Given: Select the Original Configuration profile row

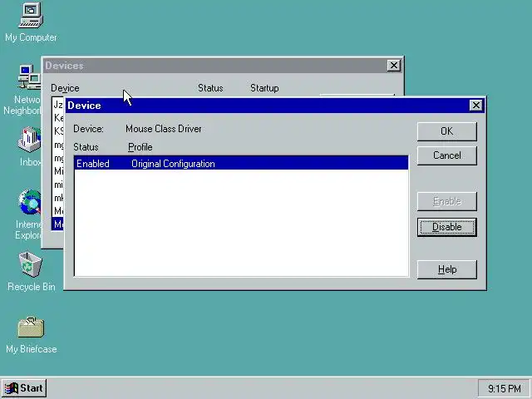Looking at the screenshot, I should coord(241,164).
